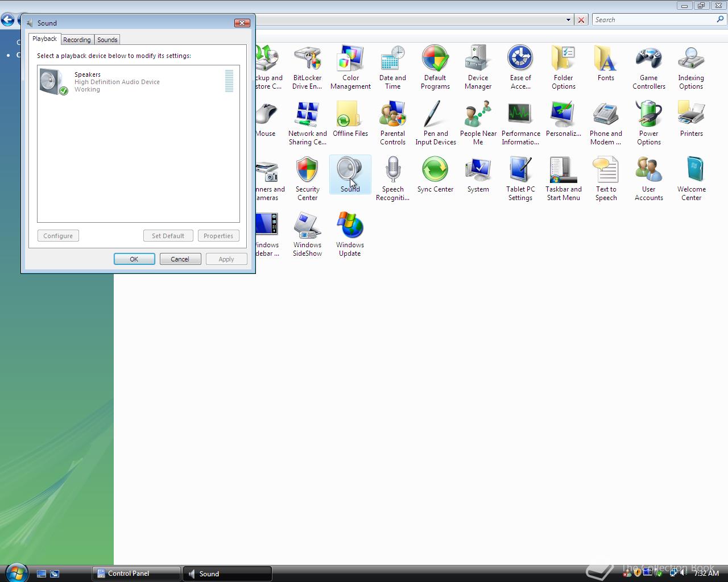Screen dimensions: 728x582
Task: Open Security Center
Action: click(307, 179)
